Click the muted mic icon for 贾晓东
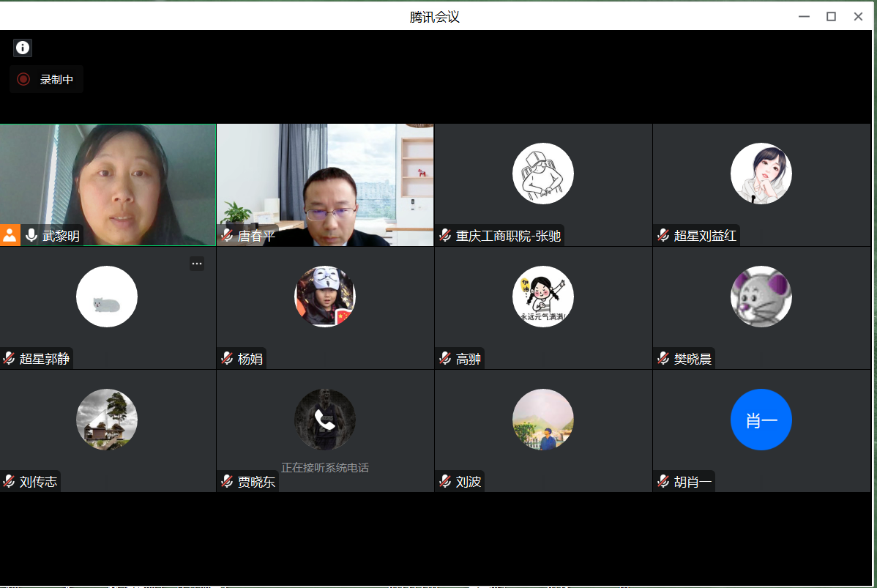 click(227, 482)
